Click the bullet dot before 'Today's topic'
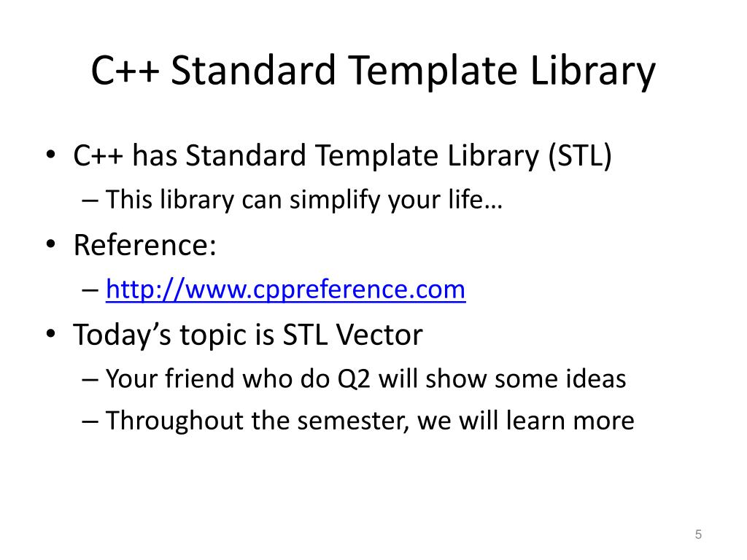 click(51, 334)
